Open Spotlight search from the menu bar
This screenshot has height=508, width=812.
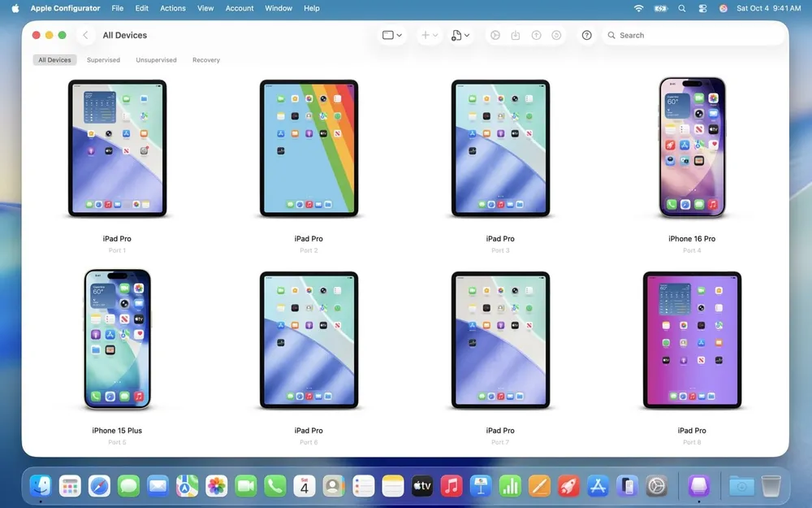tap(682, 8)
